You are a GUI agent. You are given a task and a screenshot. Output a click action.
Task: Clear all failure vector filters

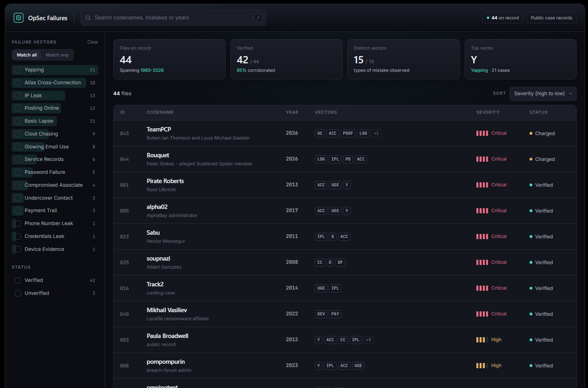(93, 42)
